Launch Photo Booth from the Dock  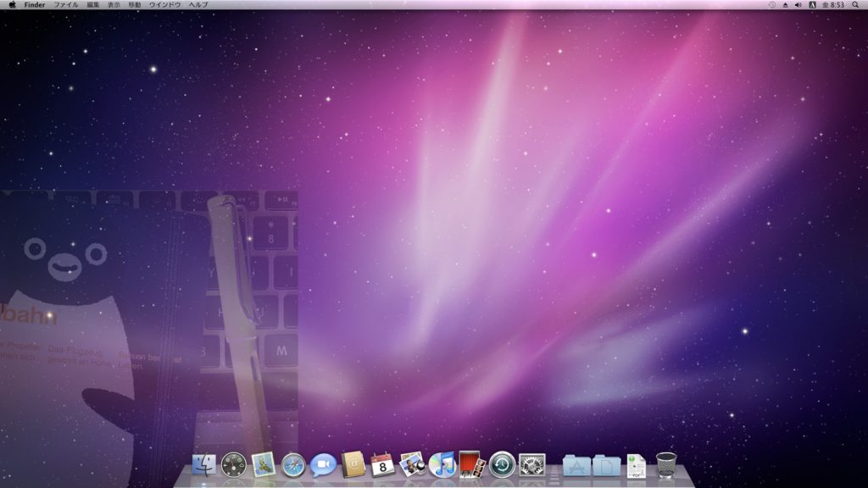pyautogui.click(x=472, y=464)
